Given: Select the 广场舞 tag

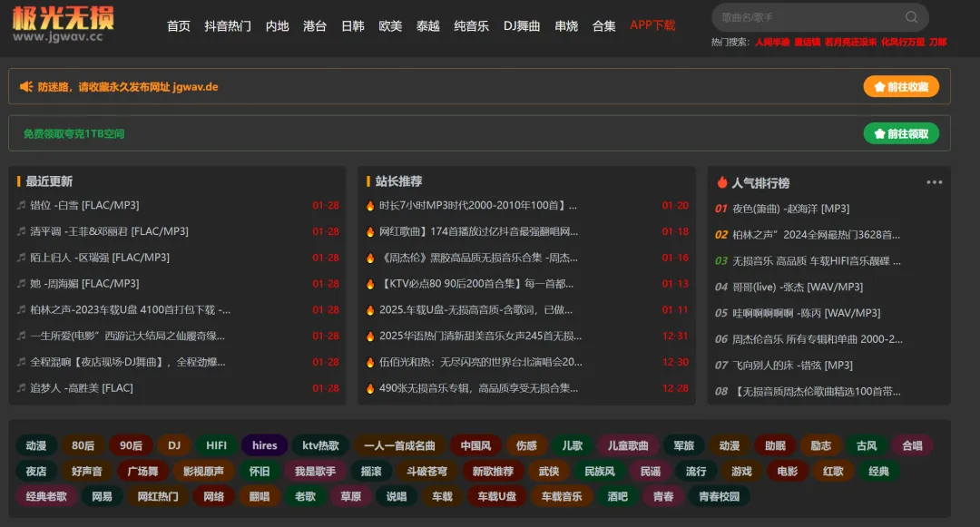Looking at the screenshot, I should pos(142,471).
